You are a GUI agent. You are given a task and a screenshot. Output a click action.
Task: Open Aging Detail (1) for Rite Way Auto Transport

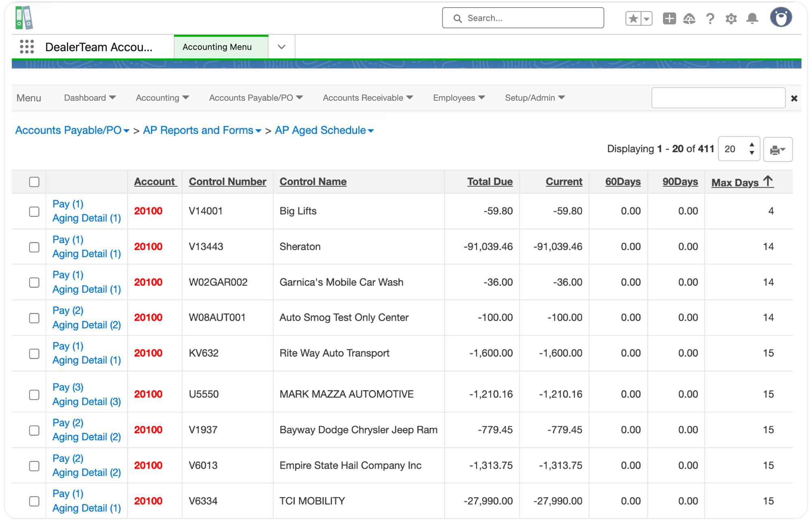(x=86, y=360)
